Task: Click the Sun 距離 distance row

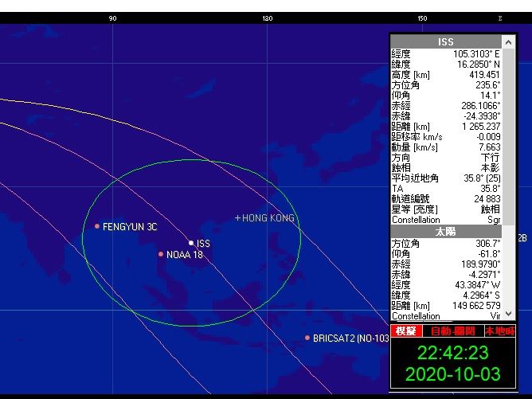Action: (x=446, y=305)
